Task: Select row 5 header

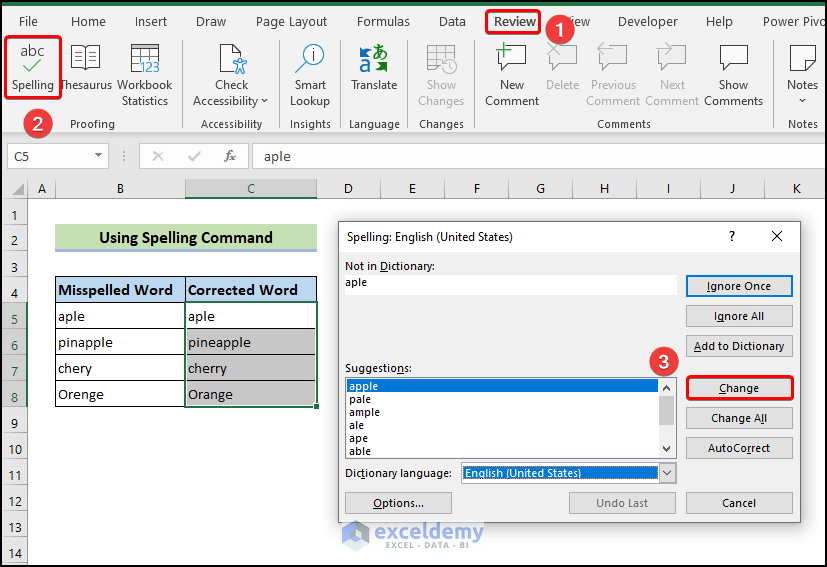Action: click(14, 319)
